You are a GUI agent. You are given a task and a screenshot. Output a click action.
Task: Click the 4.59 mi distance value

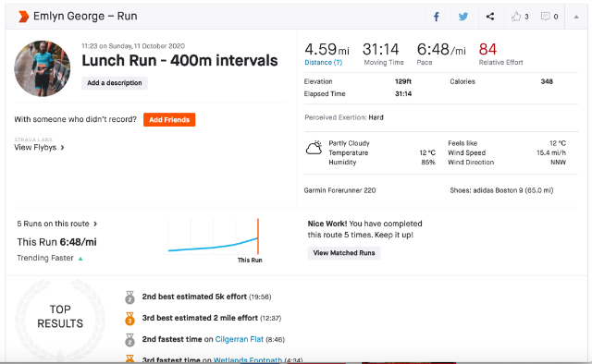(x=327, y=49)
